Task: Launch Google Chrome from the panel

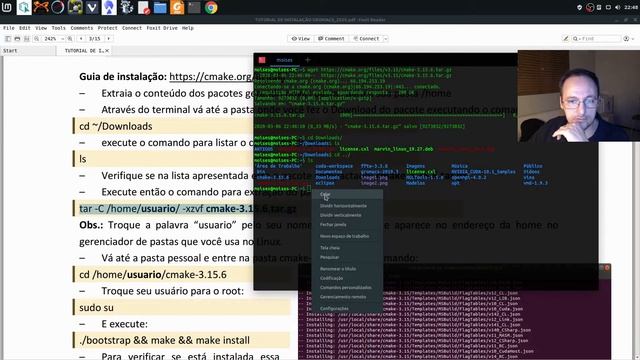Action: click(x=211, y=7)
